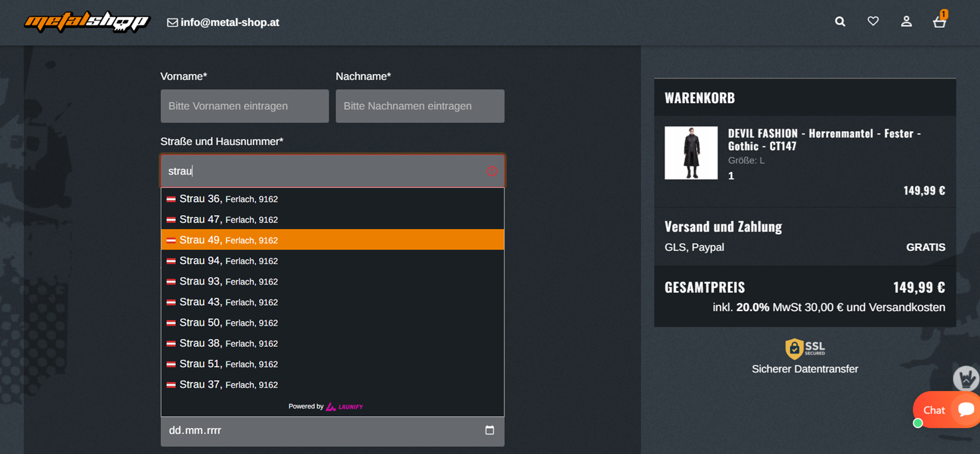Click the envelope icon beside email address
The height and width of the screenshot is (454, 980).
pos(172,23)
